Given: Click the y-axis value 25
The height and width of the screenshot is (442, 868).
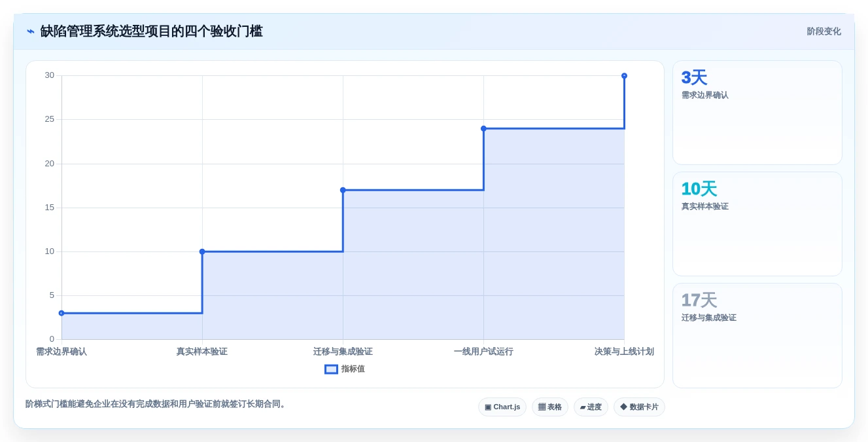Looking at the screenshot, I should tap(50, 119).
